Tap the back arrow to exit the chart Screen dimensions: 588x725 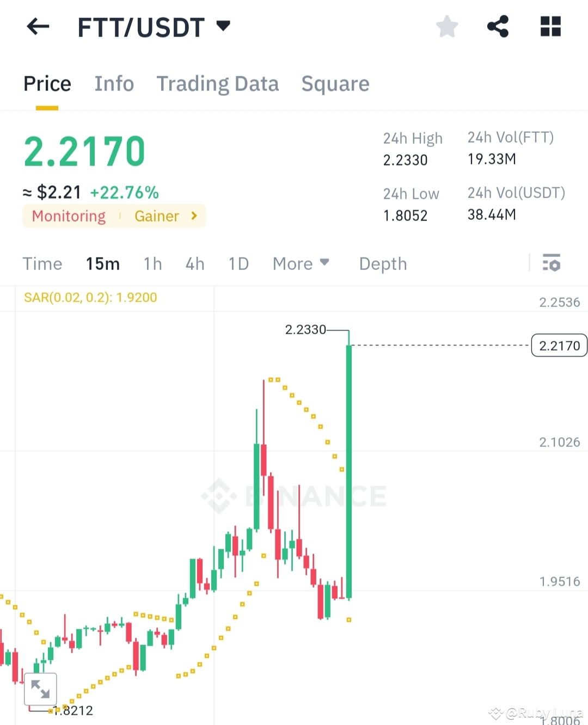coord(38,27)
